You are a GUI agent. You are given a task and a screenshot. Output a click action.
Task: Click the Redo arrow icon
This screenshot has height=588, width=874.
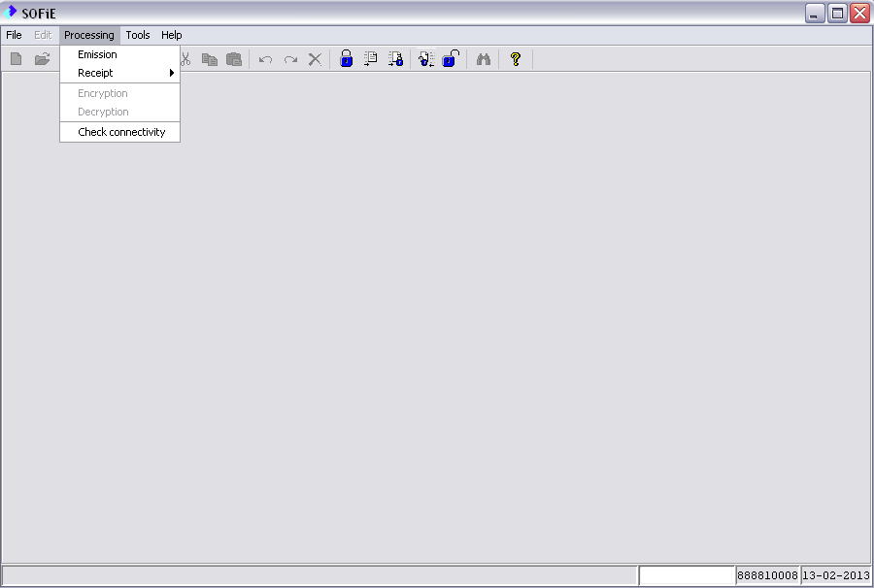tap(290, 59)
